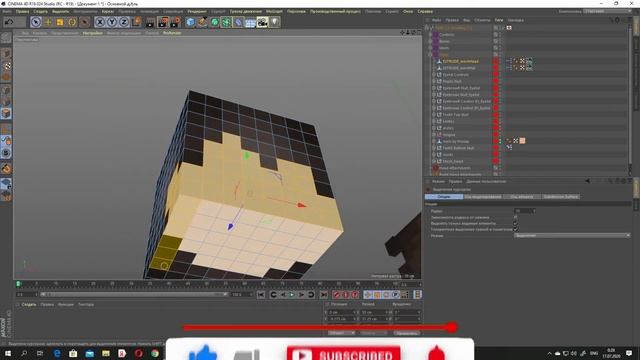Switch to Subdivision Surface attribute tab

click(560, 197)
